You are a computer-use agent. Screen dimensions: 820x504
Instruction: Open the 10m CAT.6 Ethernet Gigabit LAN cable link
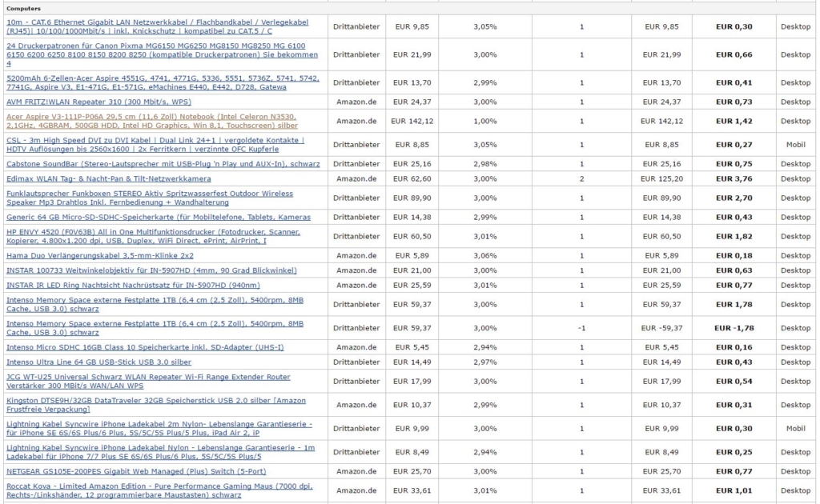157,26
